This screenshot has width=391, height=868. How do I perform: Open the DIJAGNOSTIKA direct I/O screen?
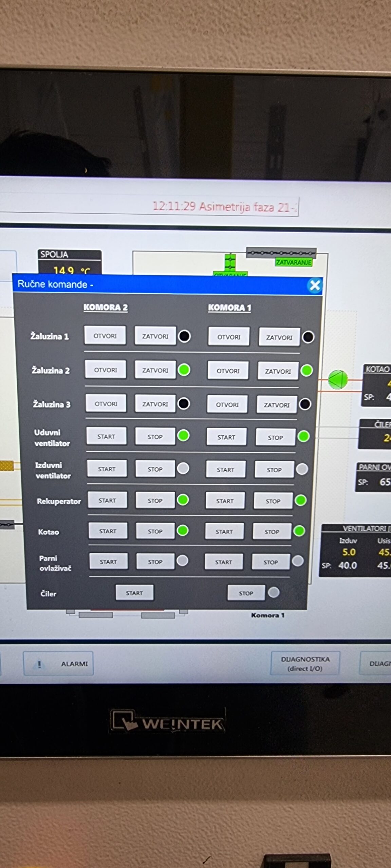[305, 664]
